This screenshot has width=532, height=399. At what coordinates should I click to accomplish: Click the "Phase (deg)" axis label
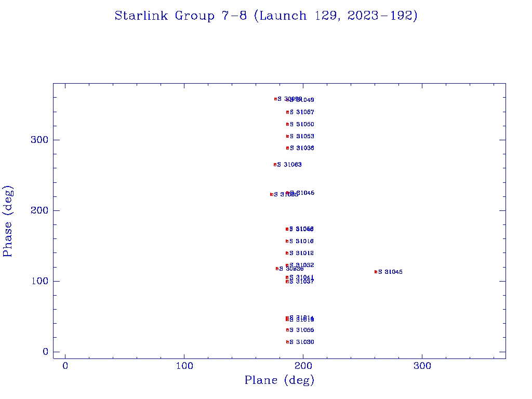(8, 221)
